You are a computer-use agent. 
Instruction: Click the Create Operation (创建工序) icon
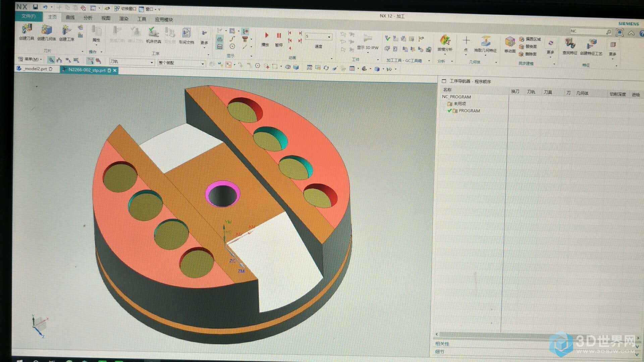pyautogui.click(x=66, y=33)
